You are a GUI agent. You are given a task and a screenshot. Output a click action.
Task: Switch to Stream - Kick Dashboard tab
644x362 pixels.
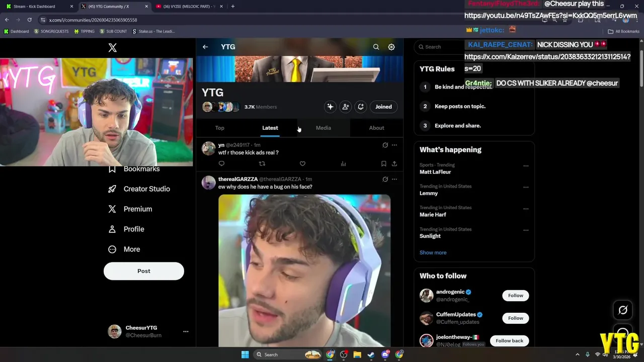[x=39, y=7]
